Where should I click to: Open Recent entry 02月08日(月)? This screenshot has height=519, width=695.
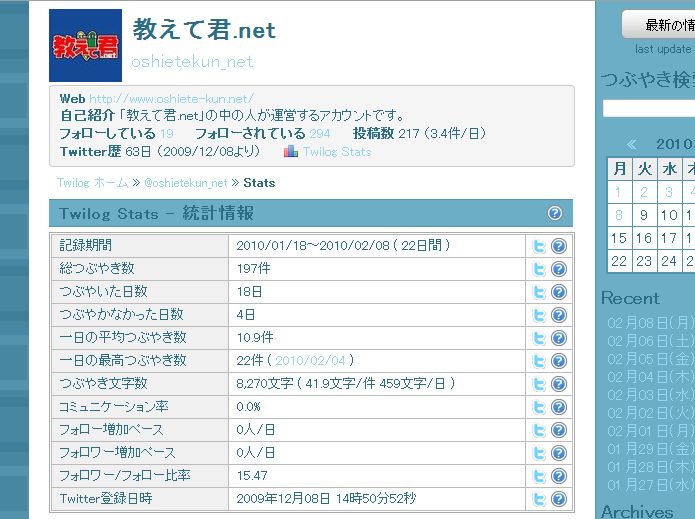point(650,323)
